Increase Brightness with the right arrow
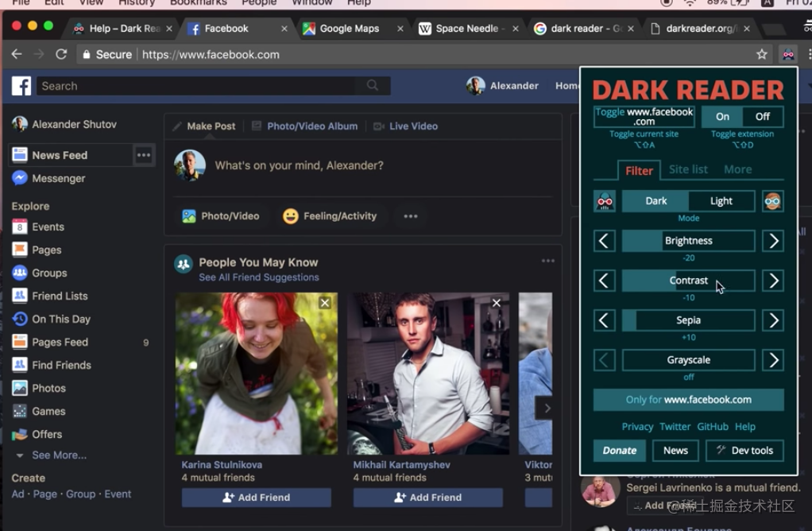Image resolution: width=812 pixels, height=531 pixels. pos(772,241)
